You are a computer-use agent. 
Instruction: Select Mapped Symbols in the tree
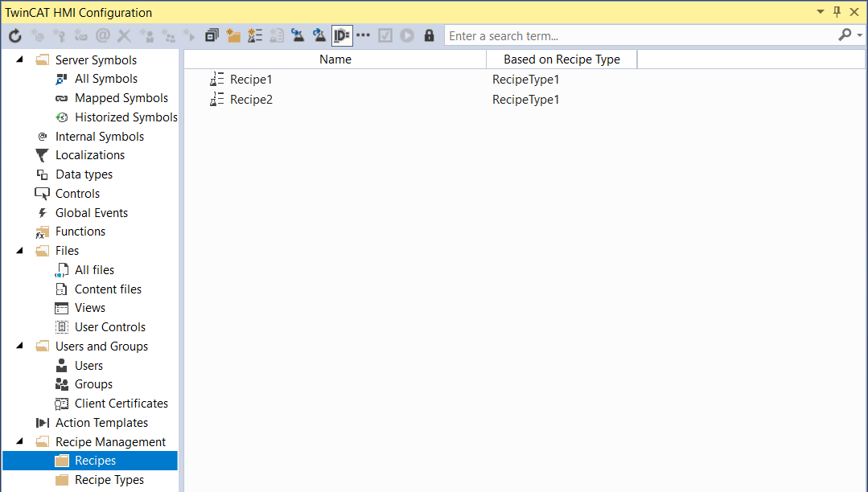pyautogui.click(x=121, y=98)
